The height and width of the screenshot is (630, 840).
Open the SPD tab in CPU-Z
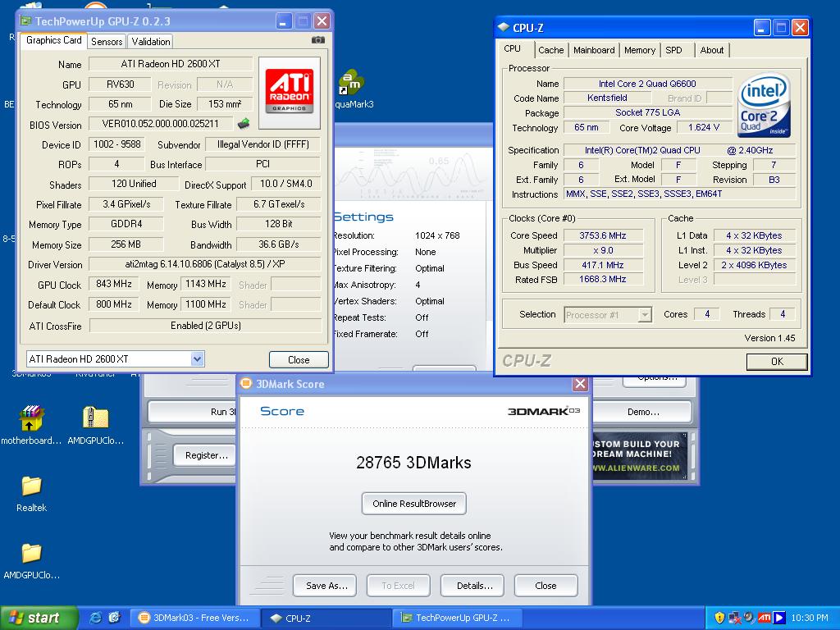point(674,50)
